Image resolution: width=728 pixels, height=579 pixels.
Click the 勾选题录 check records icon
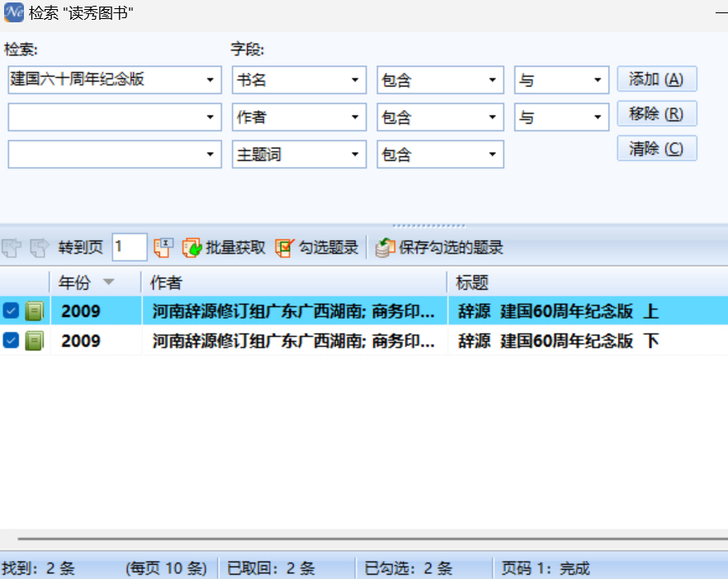click(x=284, y=247)
